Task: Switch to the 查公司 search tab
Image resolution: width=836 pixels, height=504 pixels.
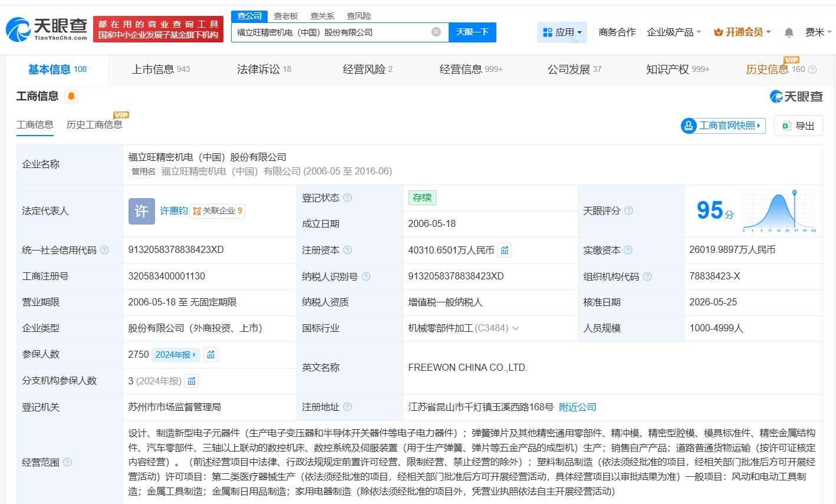Action: pos(249,16)
